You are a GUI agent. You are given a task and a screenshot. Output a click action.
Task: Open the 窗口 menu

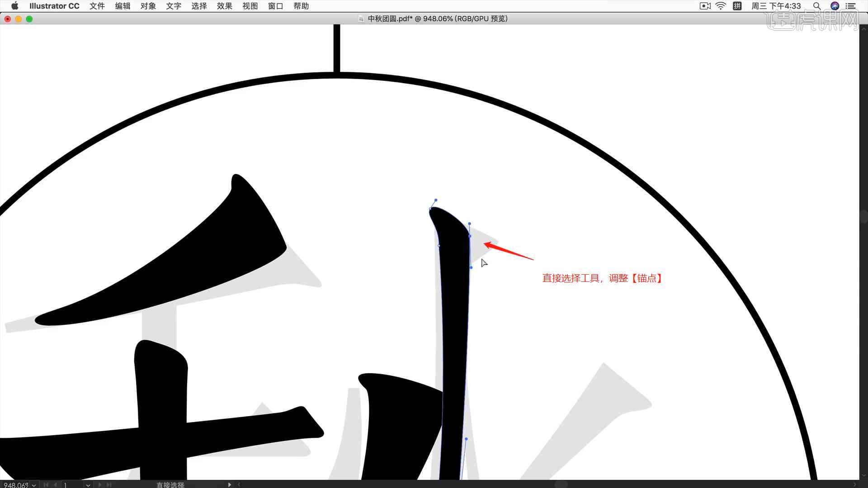coord(276,6)
